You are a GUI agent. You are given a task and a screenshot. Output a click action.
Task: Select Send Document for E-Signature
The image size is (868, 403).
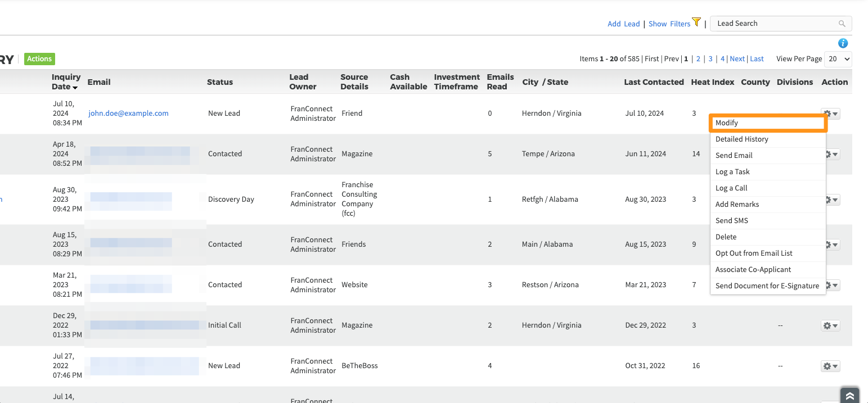pyautogui.click(x=767, y=286)
